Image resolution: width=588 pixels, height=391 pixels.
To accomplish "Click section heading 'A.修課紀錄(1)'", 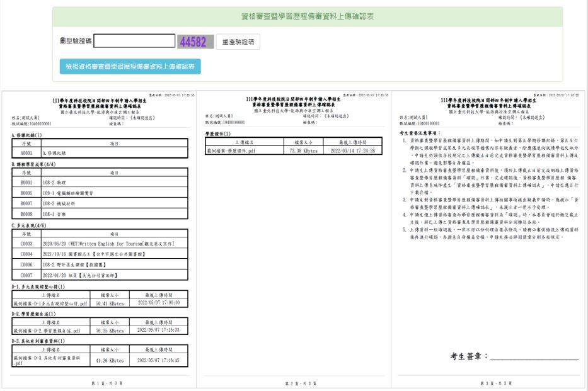I will pyautogui.click(x=26, y=135).
